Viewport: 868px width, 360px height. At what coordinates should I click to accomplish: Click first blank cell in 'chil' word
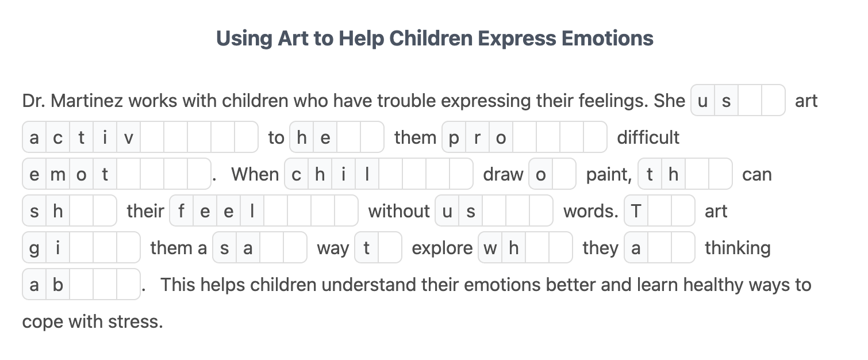pyautogui.click(x=390, y=174)
